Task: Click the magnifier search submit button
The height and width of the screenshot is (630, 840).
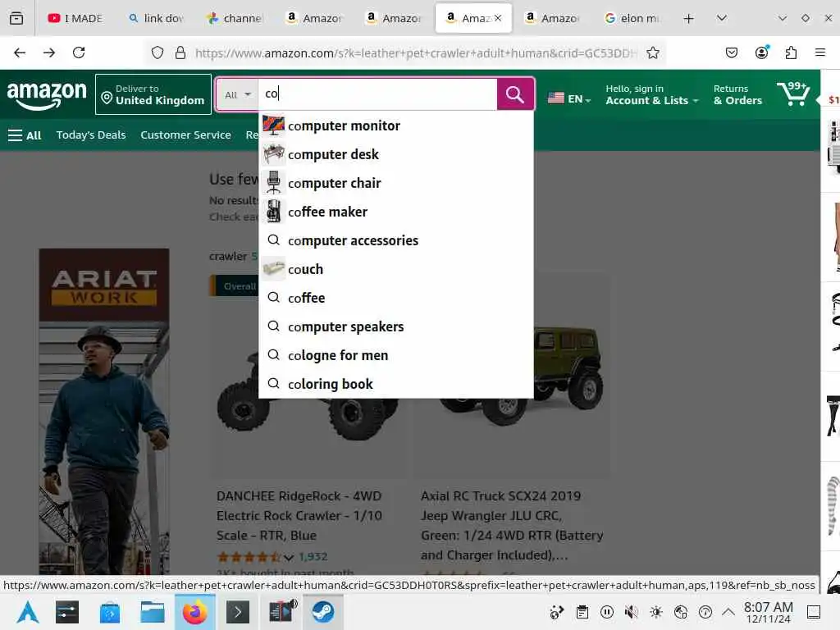Action: [x=514, y=94]
